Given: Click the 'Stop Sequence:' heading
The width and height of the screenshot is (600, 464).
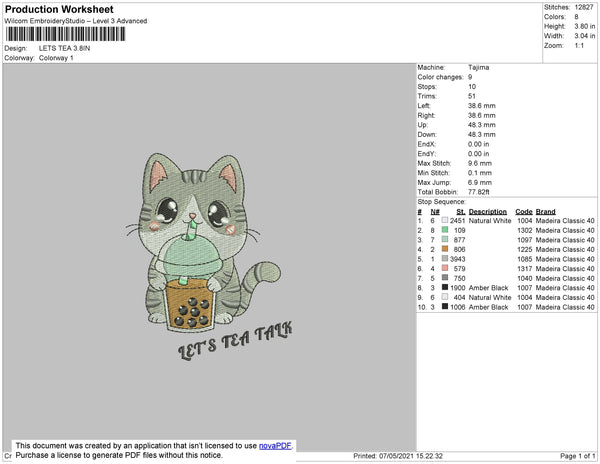Looking at the screenshot, I should click(442, 202).
